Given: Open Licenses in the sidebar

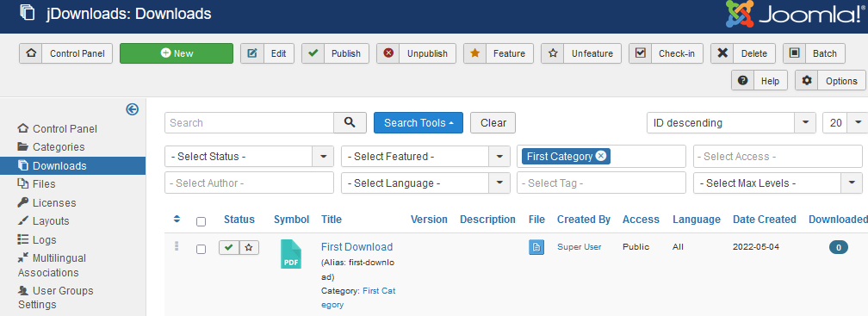Looking at the screenshot, I should tap(47, 203).
